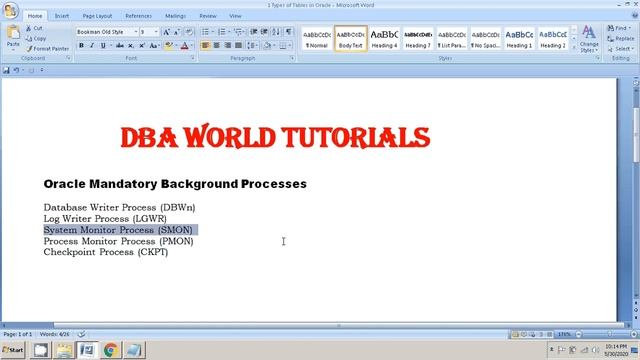The height and width of the screenshot is (360, 640).
Task: Apply the Heading 1 style
Action: pyautogui.click(x=519, y=39)
